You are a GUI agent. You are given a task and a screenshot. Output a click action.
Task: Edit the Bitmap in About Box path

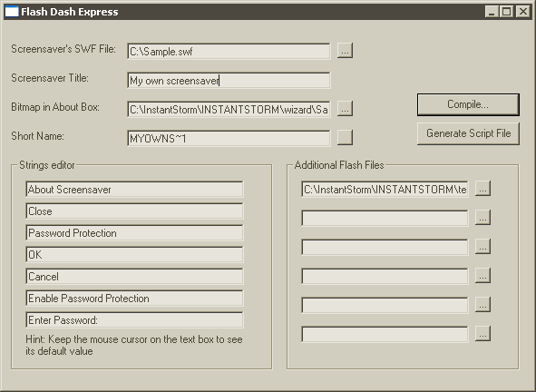[229, 110]
